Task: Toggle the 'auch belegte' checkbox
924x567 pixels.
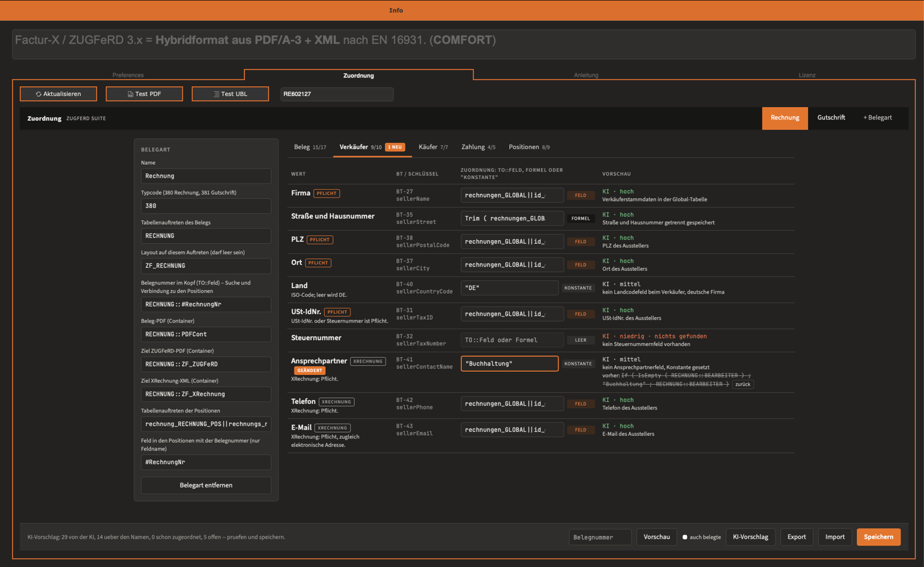Action: point(684,537)
